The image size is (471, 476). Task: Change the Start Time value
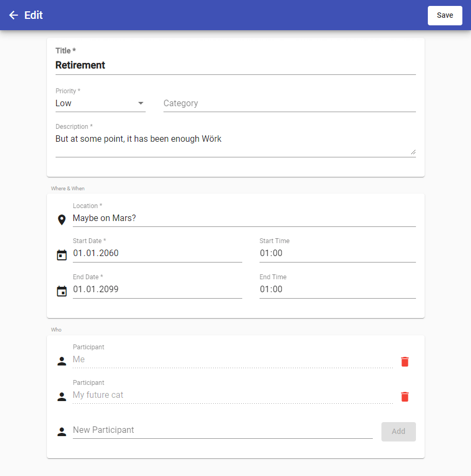tap(337, 253)
